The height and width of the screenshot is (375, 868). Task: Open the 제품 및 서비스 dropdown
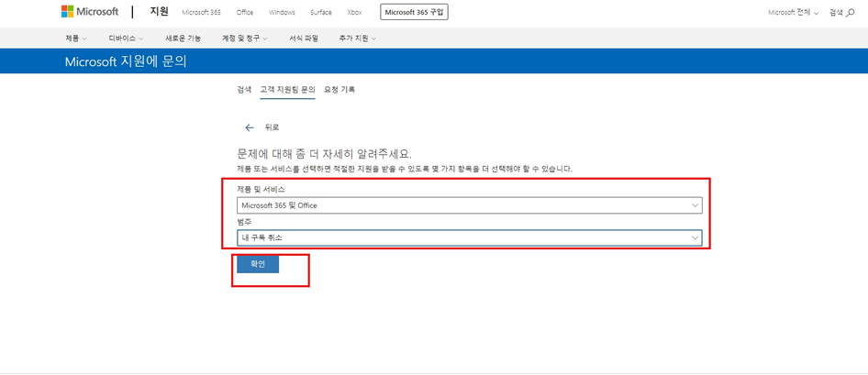click(470, 205)
